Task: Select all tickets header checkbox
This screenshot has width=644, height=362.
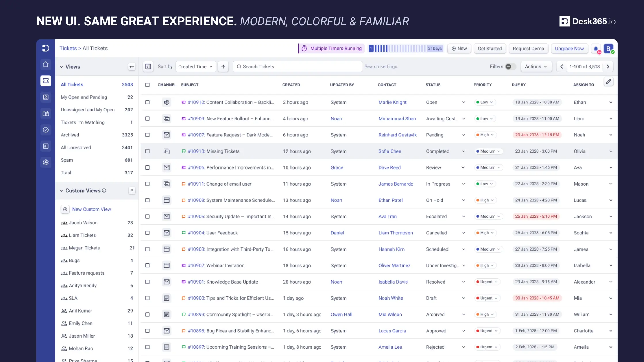Action: click(x=147, y=85)
